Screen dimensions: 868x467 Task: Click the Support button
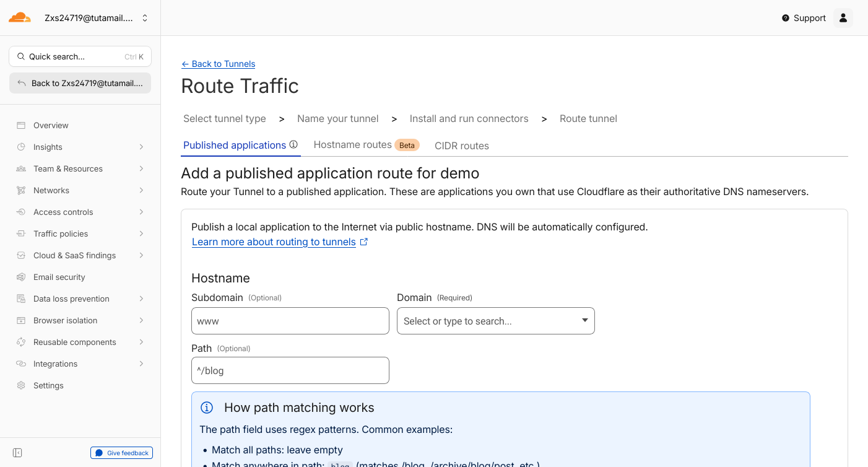click(804, 18)
